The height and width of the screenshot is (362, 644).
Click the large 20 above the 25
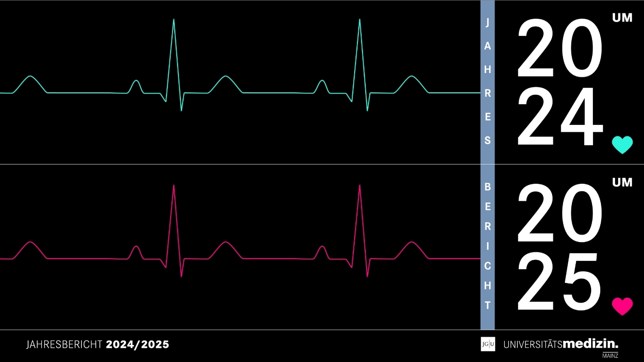[x=560, y=214]
